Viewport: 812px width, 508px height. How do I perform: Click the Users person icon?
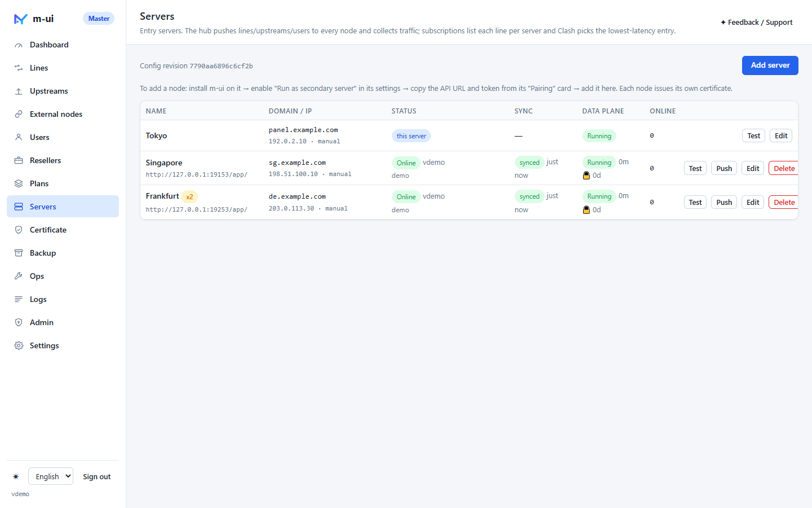coord(19,138)
